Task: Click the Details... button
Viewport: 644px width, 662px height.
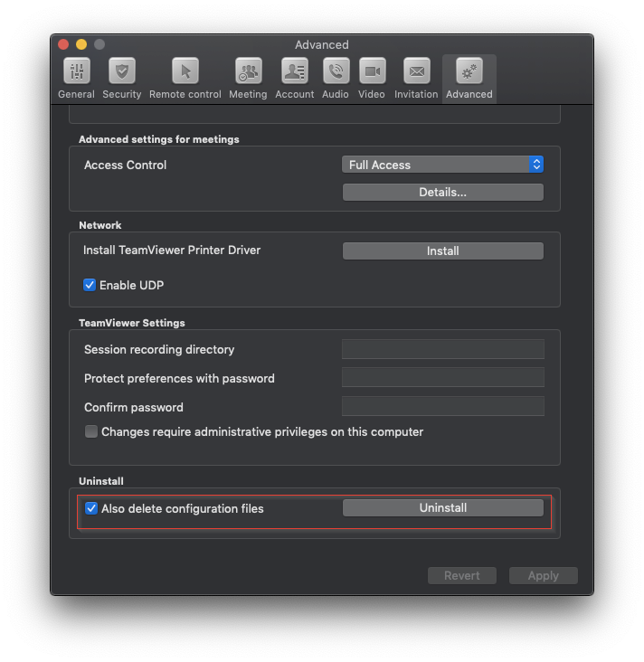Action: point(442,192)
